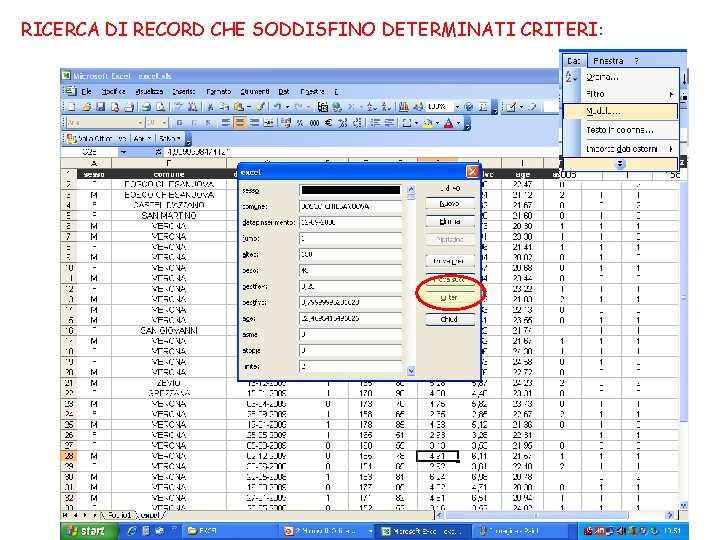Click the Open folder toolbar icon
This screenshot has width=720, height=540.
tap(86, 107)
